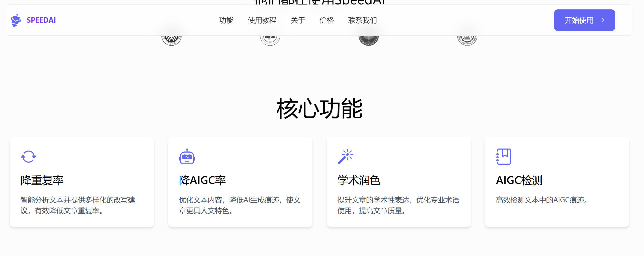Screen dimensions: 644x256
Task: Select the 学术润色 card title
Action: [x=359, y=180]
